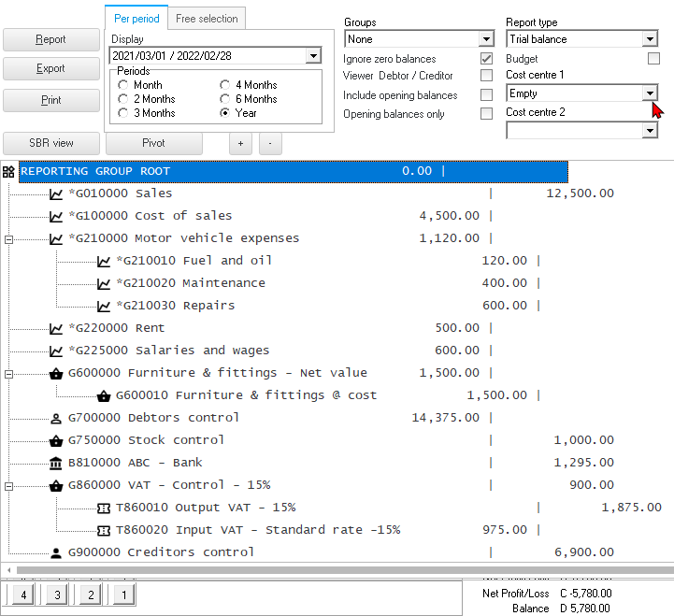The width and height of the screenshot is (674, 616).
Task: Open the Display date range dropdown
Action: [312, 56]
